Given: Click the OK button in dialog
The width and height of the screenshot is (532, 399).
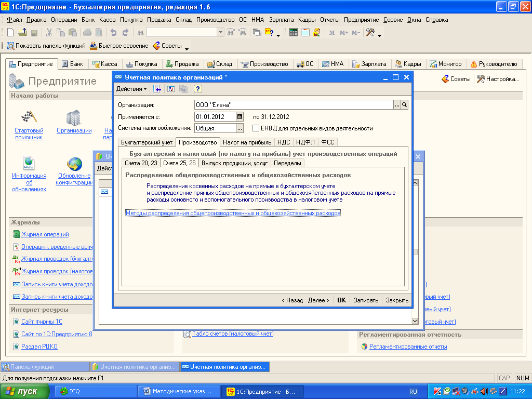Looking at the screenshot, I should pos(341,300).
